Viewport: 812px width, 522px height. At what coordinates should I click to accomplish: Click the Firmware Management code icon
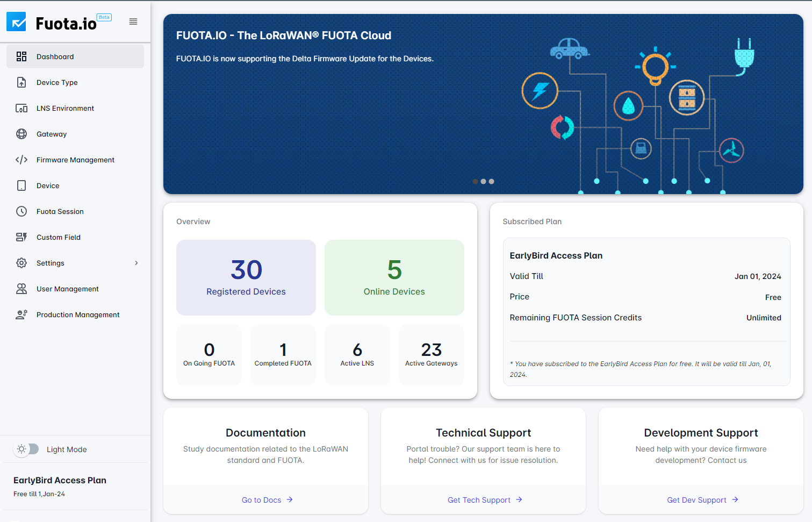[21, 160]
